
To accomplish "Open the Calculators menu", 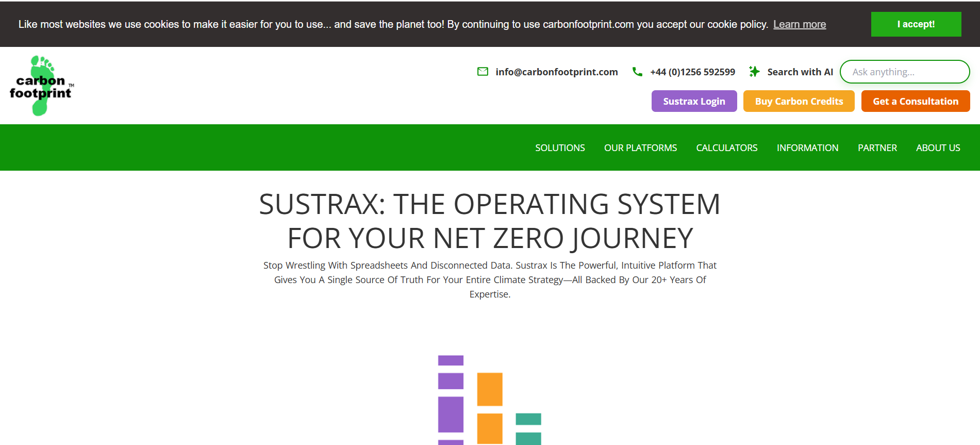I will [727, 147].
